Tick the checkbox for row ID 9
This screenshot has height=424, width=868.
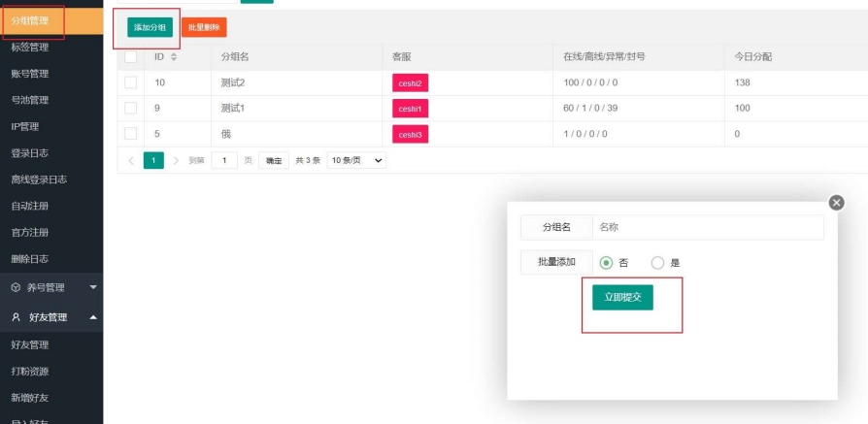tap(131, 108)
